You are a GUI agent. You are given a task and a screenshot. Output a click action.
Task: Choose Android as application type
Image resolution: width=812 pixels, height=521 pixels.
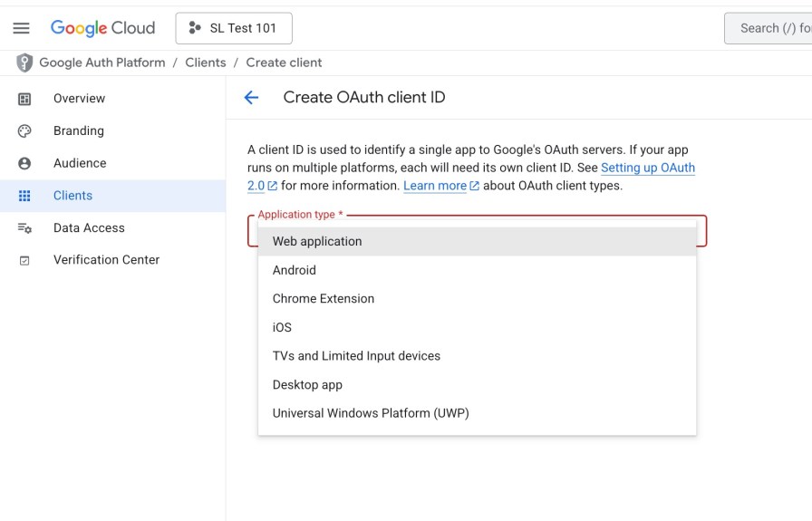[295, 270]
